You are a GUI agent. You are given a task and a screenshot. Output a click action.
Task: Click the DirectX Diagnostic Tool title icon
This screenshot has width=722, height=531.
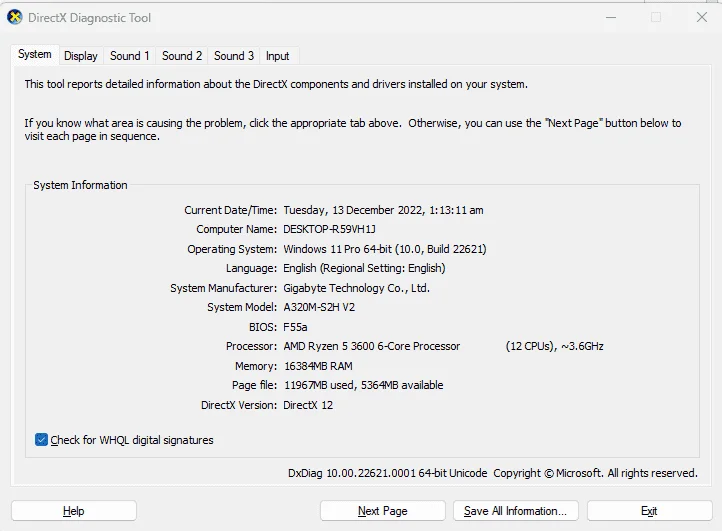coord(15,18)
